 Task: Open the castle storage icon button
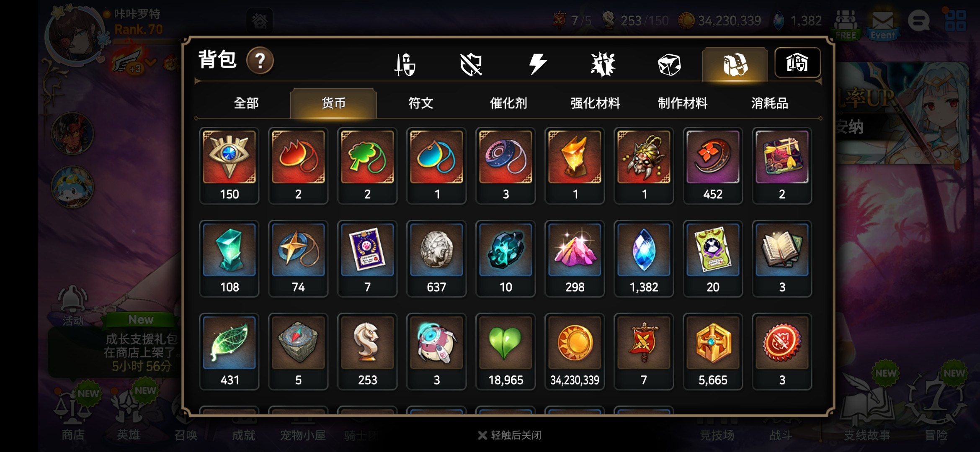797,63
